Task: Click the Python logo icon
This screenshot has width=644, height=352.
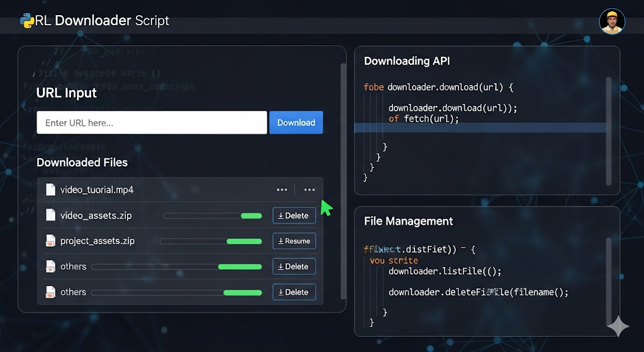Action: (x=27, y=21)
